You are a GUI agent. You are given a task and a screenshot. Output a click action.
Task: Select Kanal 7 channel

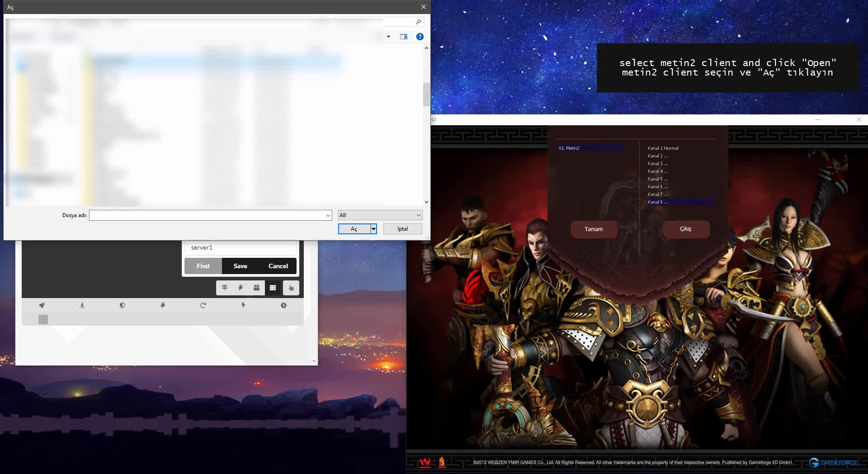point(681,194)
